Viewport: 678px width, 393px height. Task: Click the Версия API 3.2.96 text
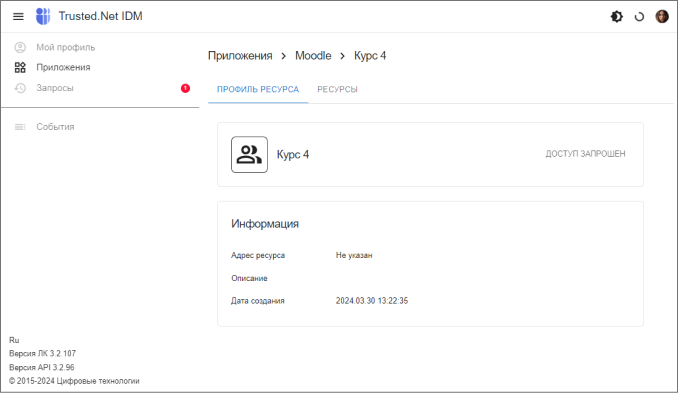pos(42,367)
